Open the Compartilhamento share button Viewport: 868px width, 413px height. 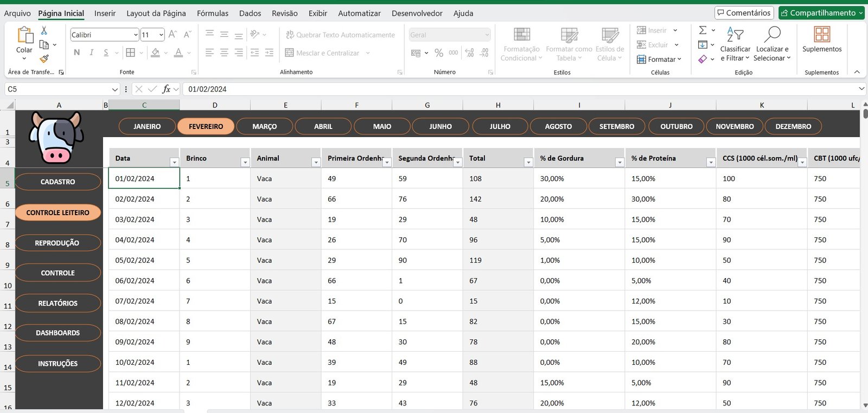(822, 12)
